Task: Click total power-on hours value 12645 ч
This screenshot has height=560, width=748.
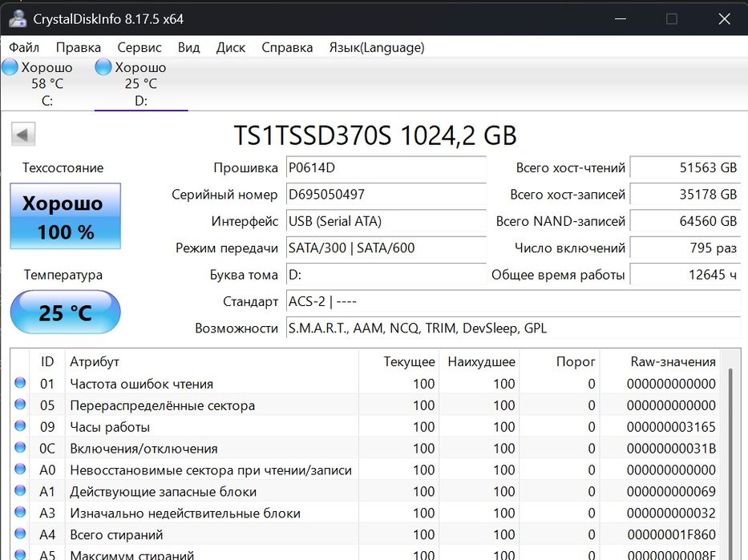Action: [x=685, y=275]
